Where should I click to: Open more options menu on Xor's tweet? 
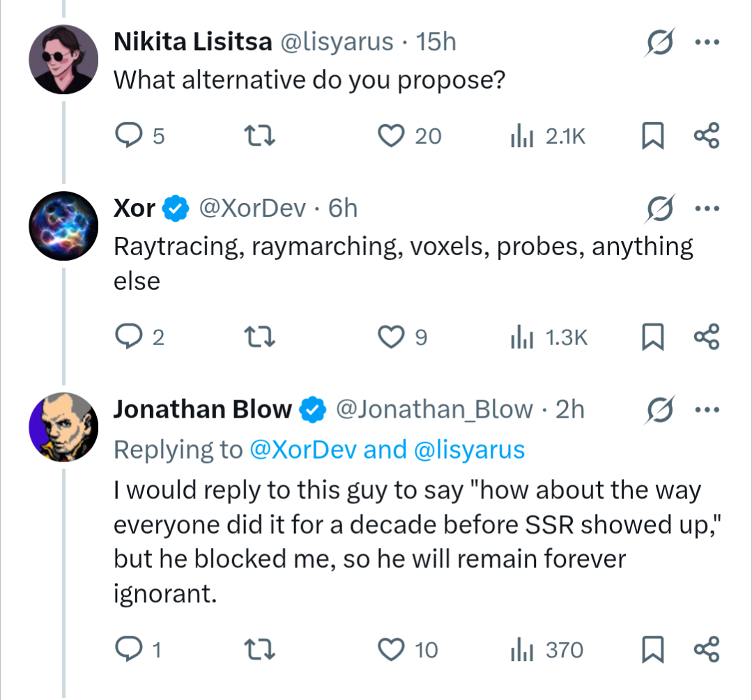click(706, 208)
